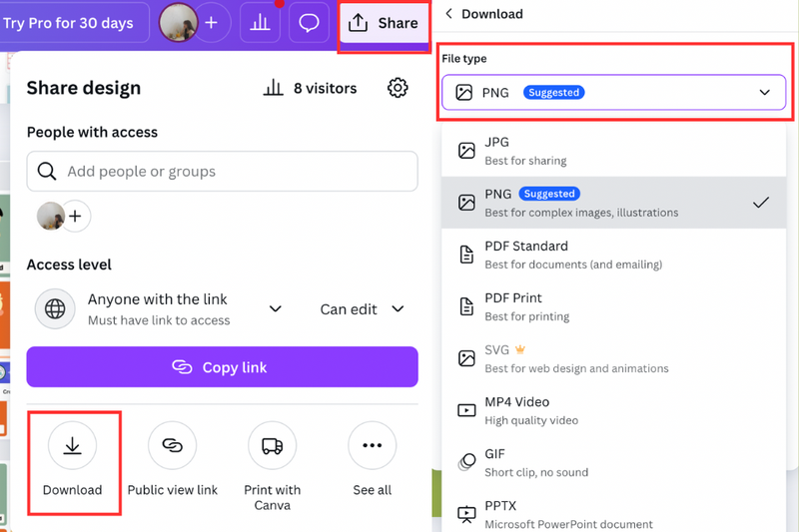Click the search magnifier icon in people field
Image resolution: width=799 pixels, height=532 pixels.
coord(47,171)
